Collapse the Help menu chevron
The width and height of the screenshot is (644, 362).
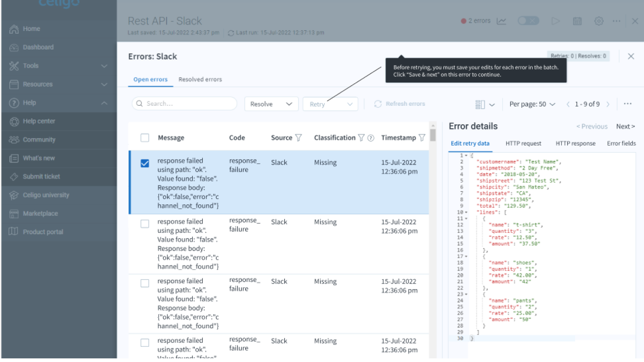tap(104, 103)
